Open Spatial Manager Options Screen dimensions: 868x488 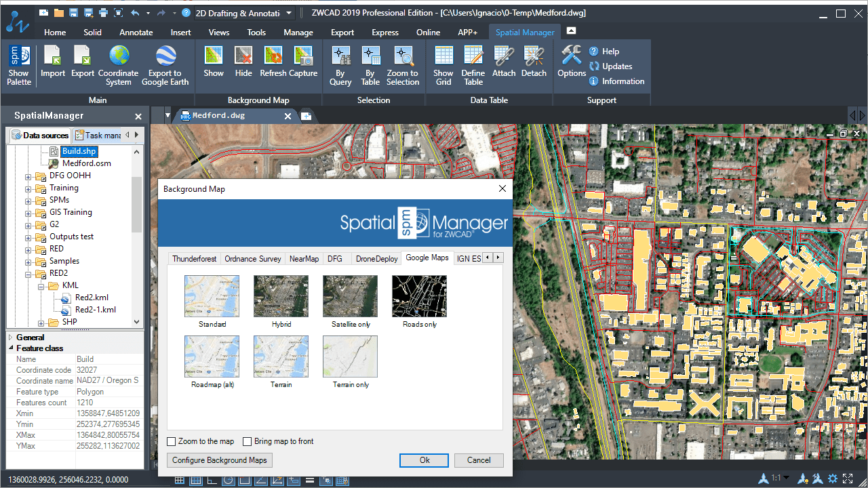click(x=572, y=62)
